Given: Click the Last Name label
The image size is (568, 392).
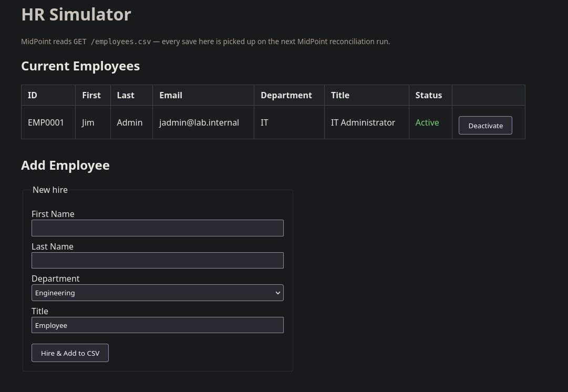Looking at the screenshot, I should click(x=53, y=247).
